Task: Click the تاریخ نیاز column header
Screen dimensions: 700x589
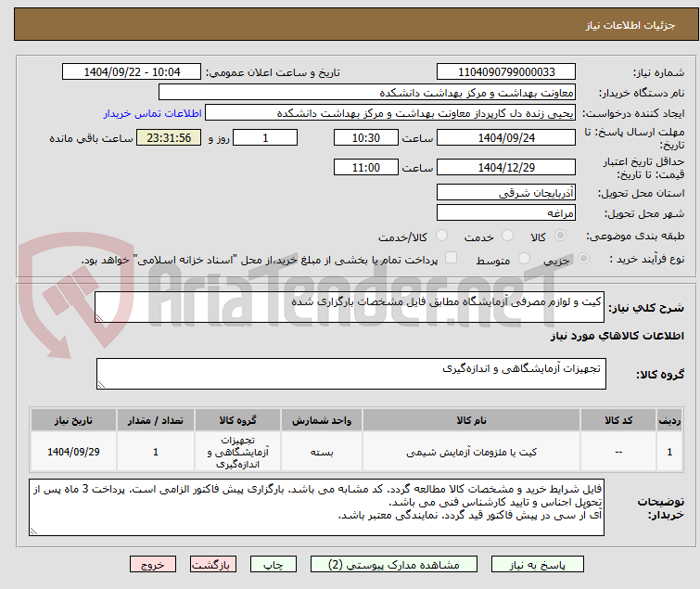Action: click(73, 420)
